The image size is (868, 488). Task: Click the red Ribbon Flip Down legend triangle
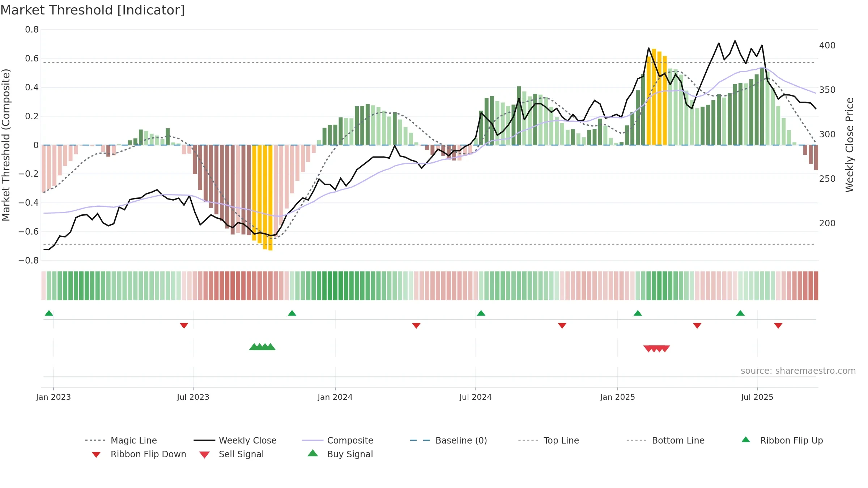point(96,455)
